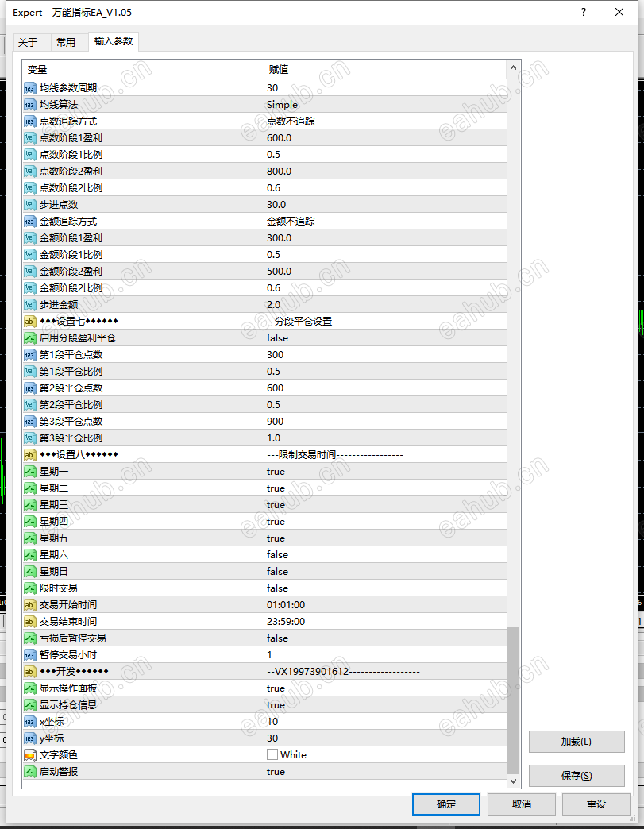Click the icon beside 亏损后暂停交易

(x=30, y=638)
